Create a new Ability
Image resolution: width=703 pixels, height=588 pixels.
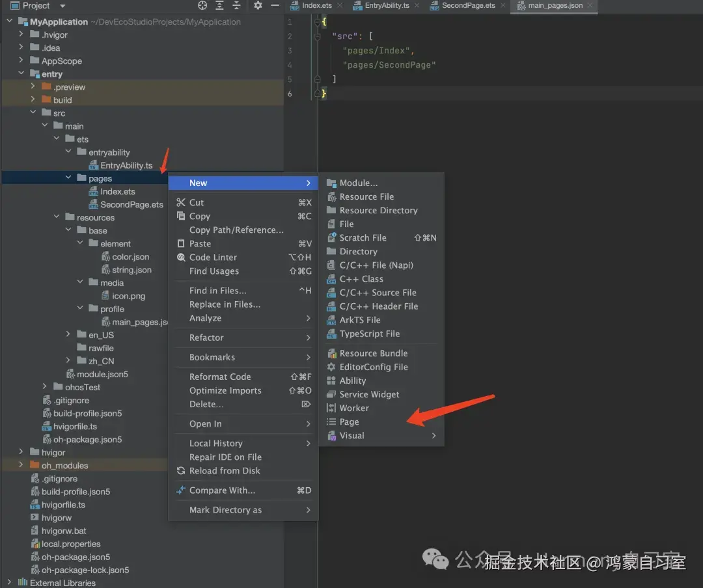[x=381, y=381]
